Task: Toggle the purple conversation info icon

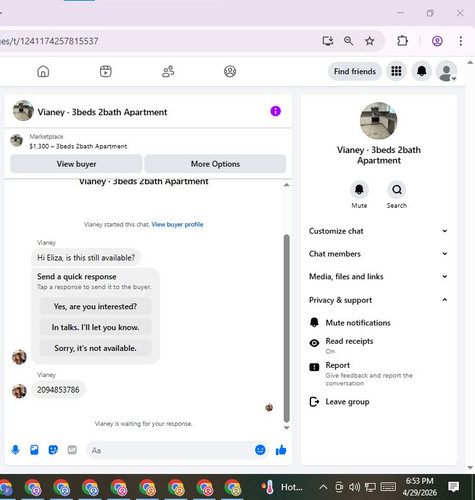Action: coord(275,111)
